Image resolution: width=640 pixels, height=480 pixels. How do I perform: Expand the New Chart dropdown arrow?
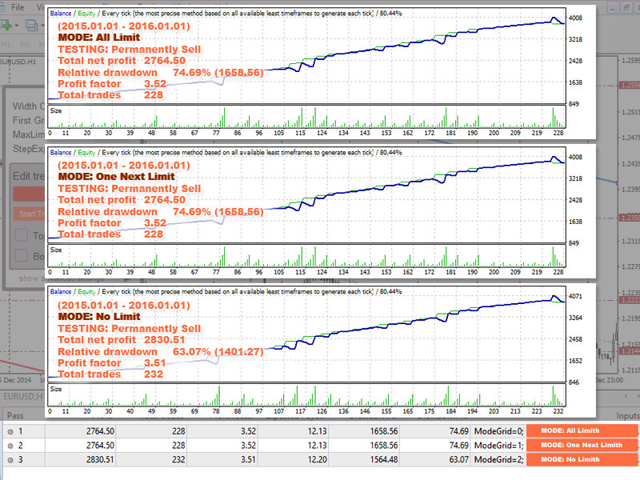pyautogui.click(x=17, y=26)
